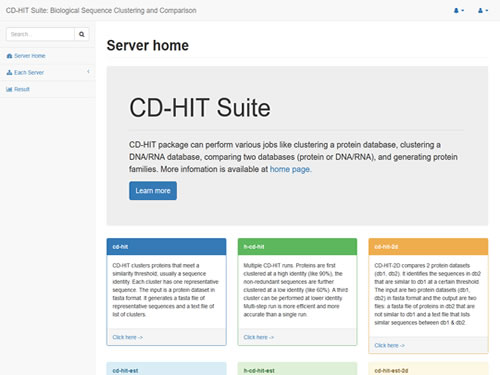The height and width of the screenshot is (375, 500).
Task: Click the Each Server sitemap icon
Action: (x=9, y=72)
